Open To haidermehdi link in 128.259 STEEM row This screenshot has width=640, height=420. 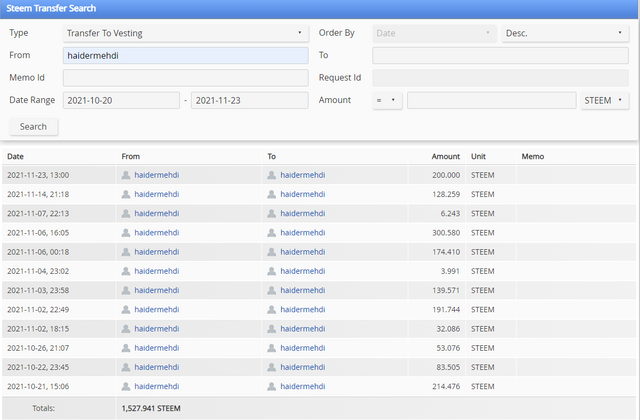[x=302, y=194]
